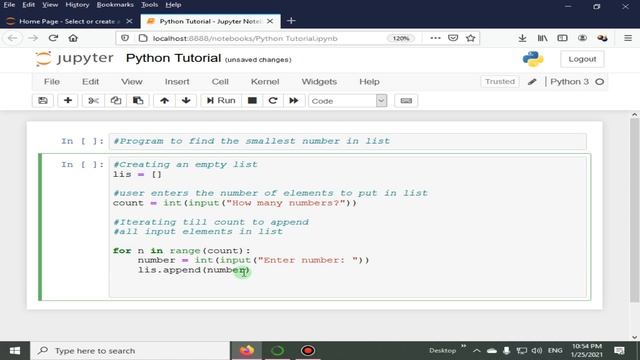Restart the kernel icon
640x360 pixels.
pos(273,101)
